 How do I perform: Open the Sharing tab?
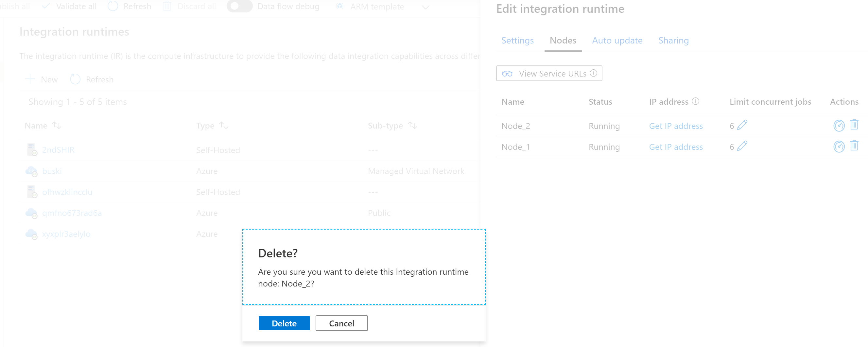tap(673, 40)
